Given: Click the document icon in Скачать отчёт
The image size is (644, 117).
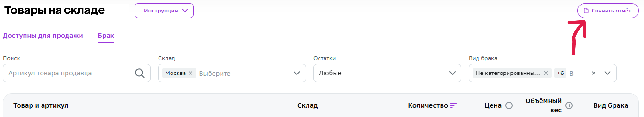Looking at the screenshot, I should tap(586, 11).
